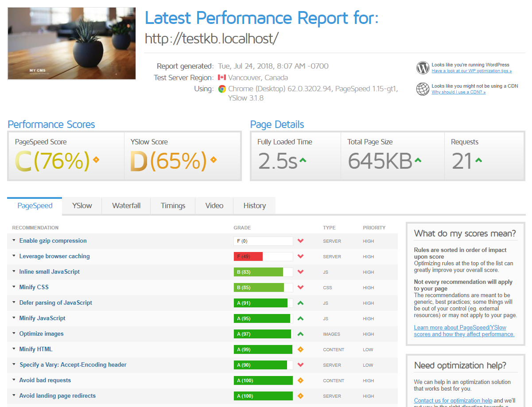Select the PageSpeed tab

[35, 206]
